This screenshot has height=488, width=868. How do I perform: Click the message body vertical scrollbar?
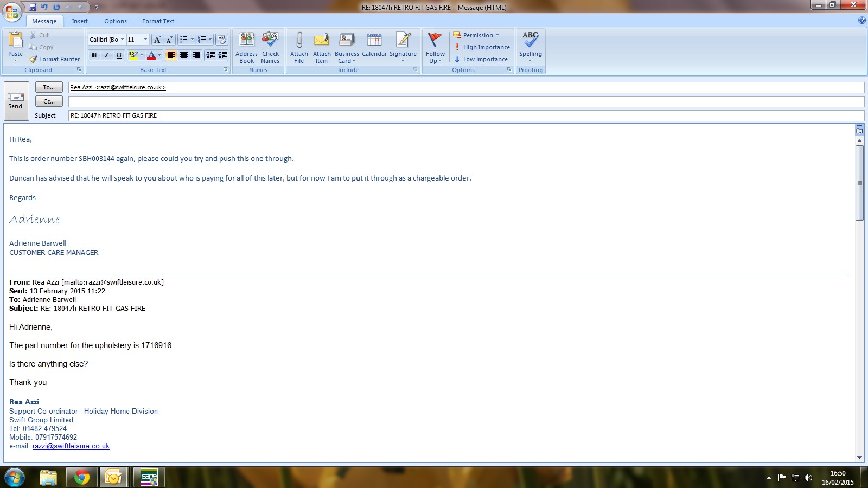859,183
